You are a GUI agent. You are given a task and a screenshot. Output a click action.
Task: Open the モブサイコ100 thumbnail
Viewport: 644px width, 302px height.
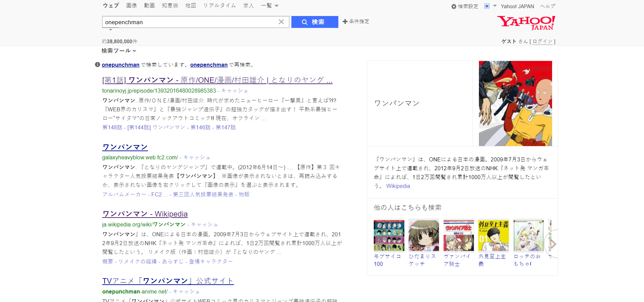click(389, 235)
